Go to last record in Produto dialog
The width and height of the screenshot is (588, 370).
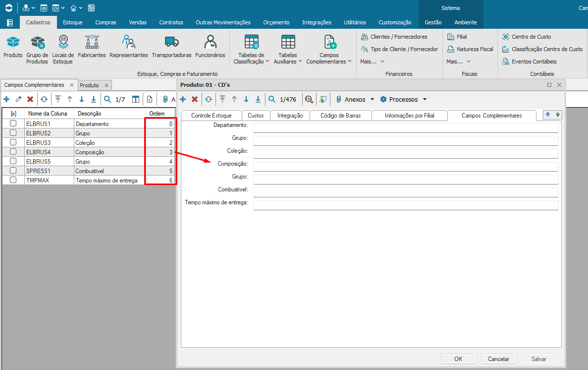258,99
